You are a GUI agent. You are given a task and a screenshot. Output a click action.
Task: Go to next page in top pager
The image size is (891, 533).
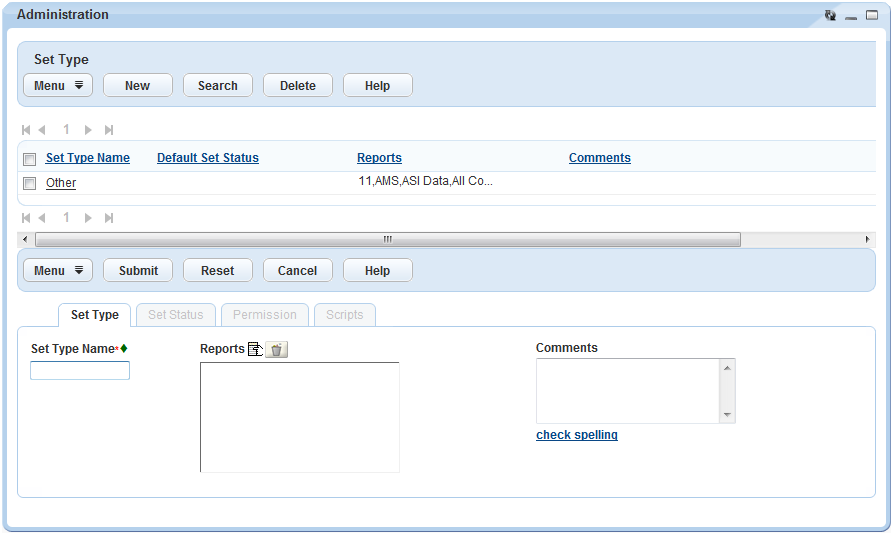(88, 130)
